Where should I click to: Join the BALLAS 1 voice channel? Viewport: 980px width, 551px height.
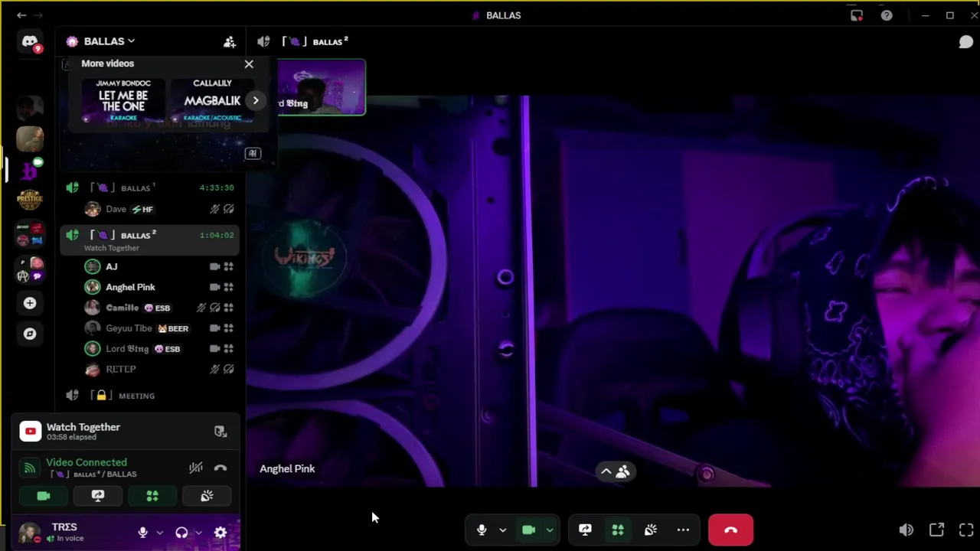tap(150, 187)
